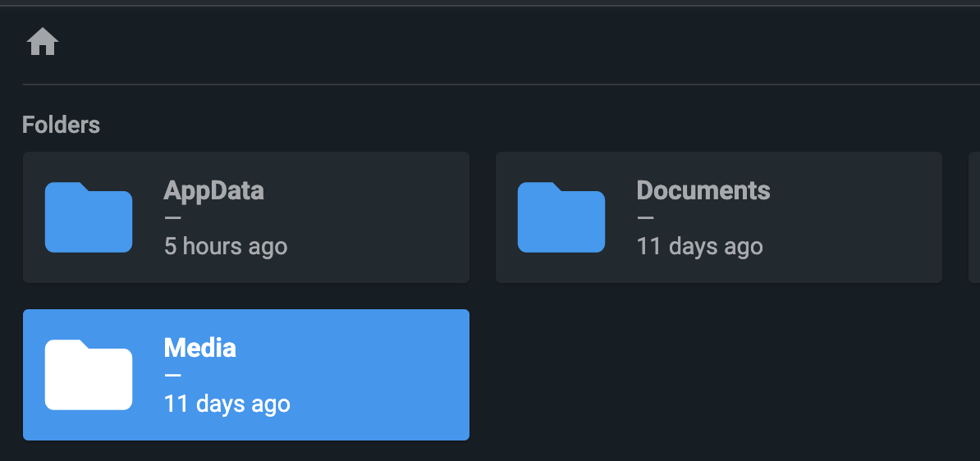Click the white Media folder icon
The width and height of the screenshot is (980, 461).
point(89,375)
